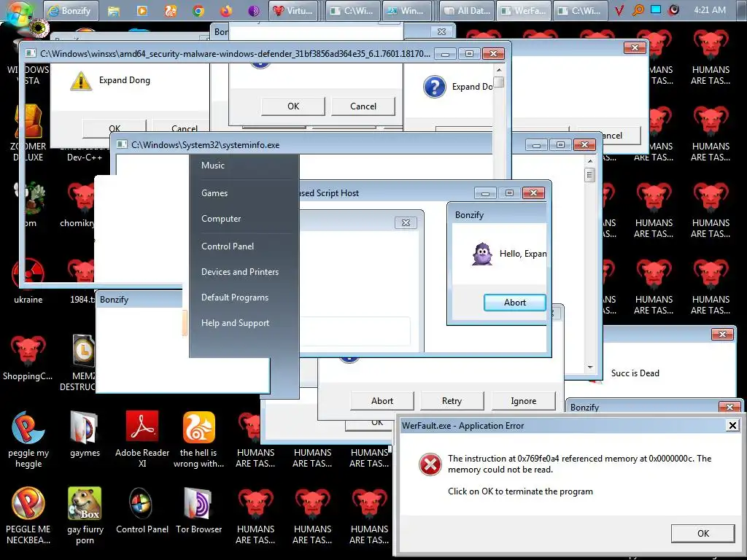Open the orange magnifier tray icon
The width and height of the screenshot is (747, 560).
[638, 10]
